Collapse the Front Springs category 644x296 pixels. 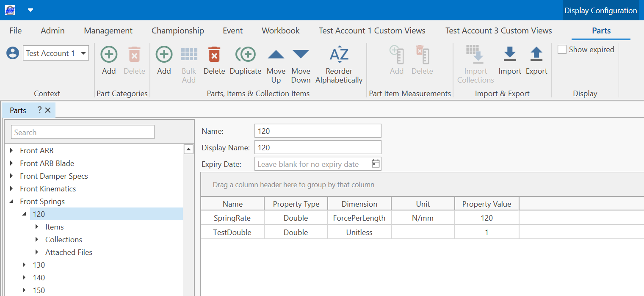pos(11,202)
